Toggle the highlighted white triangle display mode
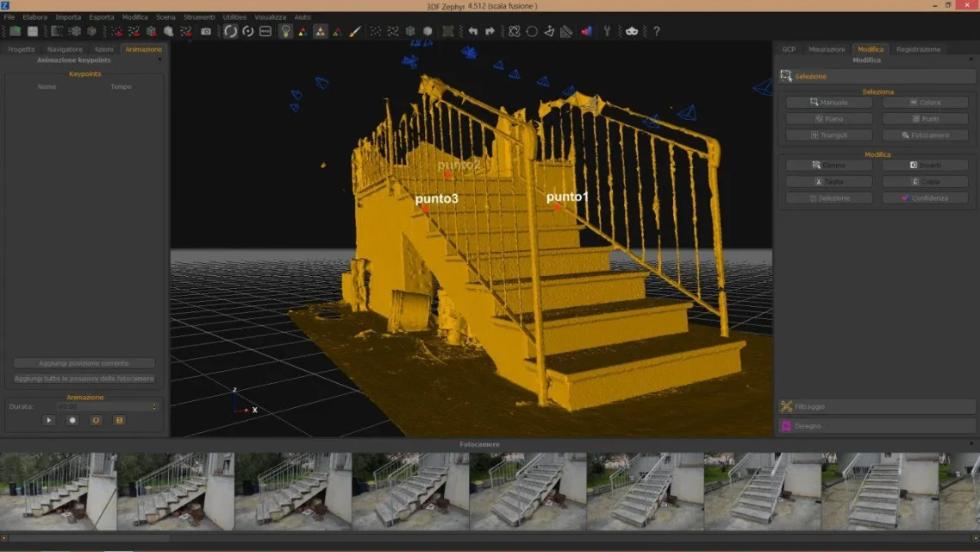The image size is (980, 552). tap(320, 31)
